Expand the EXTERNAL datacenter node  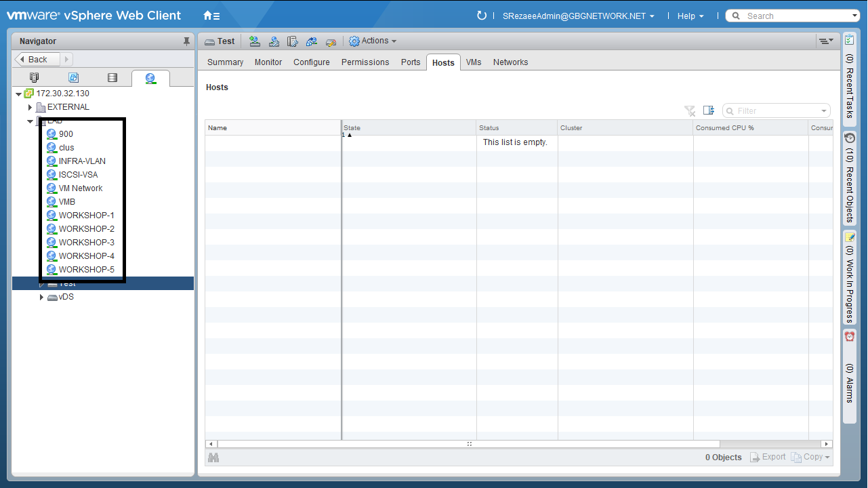[x=30, y=107]
